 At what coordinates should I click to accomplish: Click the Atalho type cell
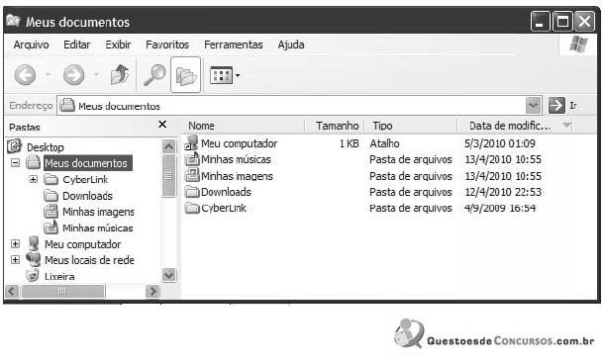click(384, 143)
